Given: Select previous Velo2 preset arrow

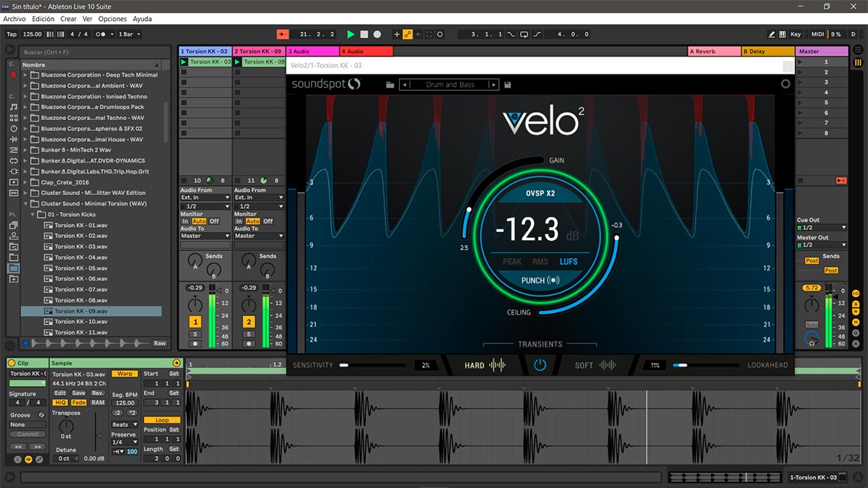Looking at the screenshot, I should click(404, 85).
